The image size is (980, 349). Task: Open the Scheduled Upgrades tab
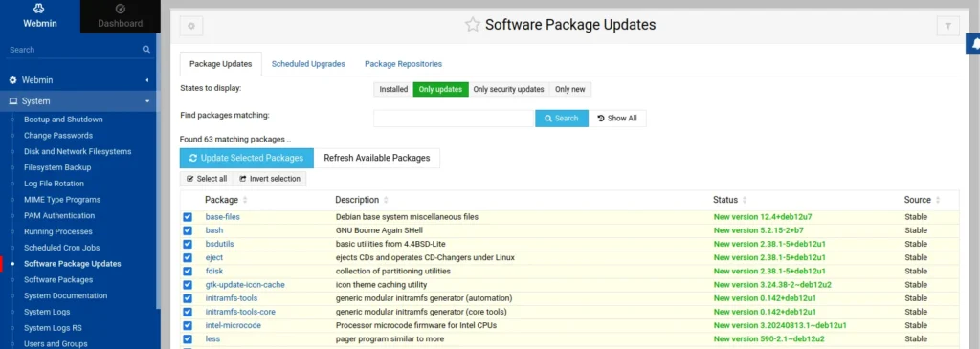coord(308,64)
